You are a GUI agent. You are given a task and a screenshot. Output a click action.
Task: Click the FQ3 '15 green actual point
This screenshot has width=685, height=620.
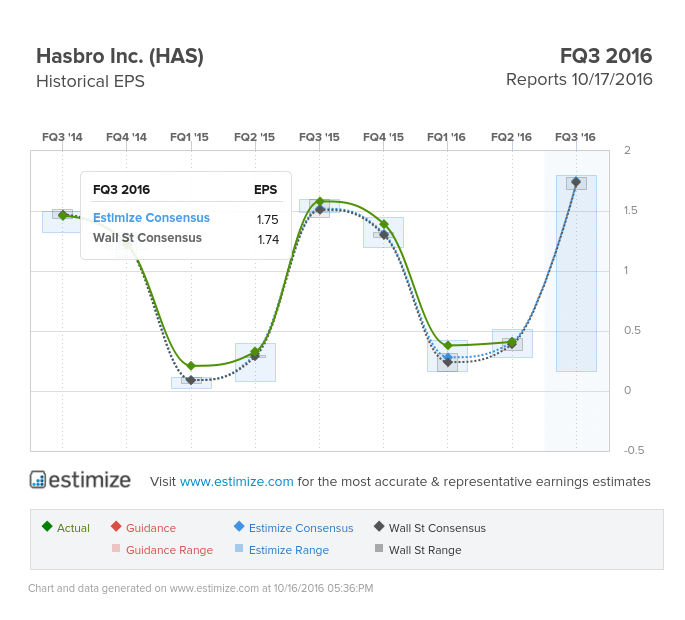click(319, 201)
